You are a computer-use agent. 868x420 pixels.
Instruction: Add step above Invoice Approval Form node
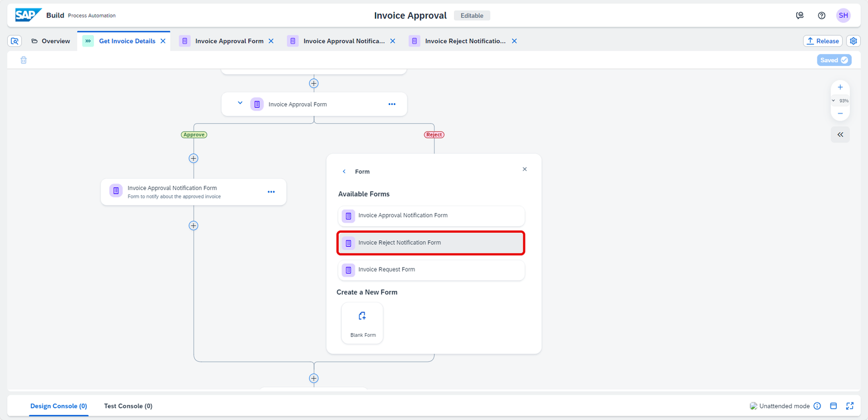coord(313,83)
